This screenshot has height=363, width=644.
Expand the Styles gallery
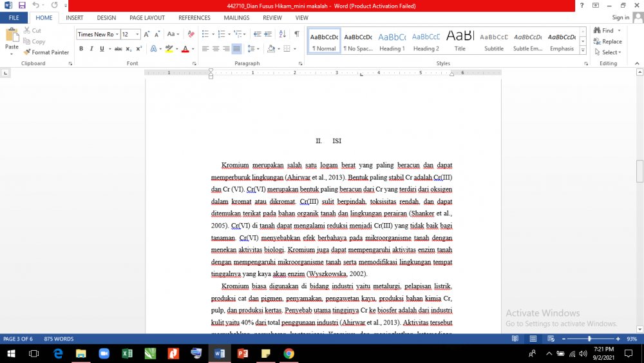click(x=583, y=50)
